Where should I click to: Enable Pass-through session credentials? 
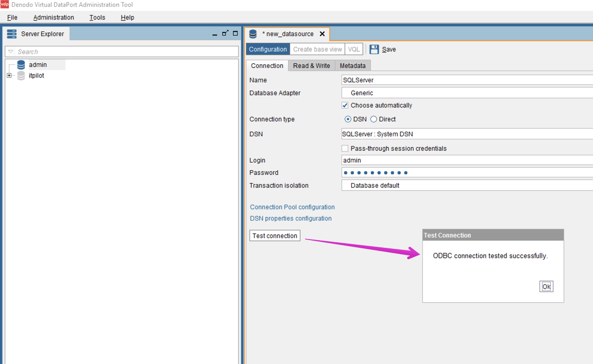click(x=345, y=148)
